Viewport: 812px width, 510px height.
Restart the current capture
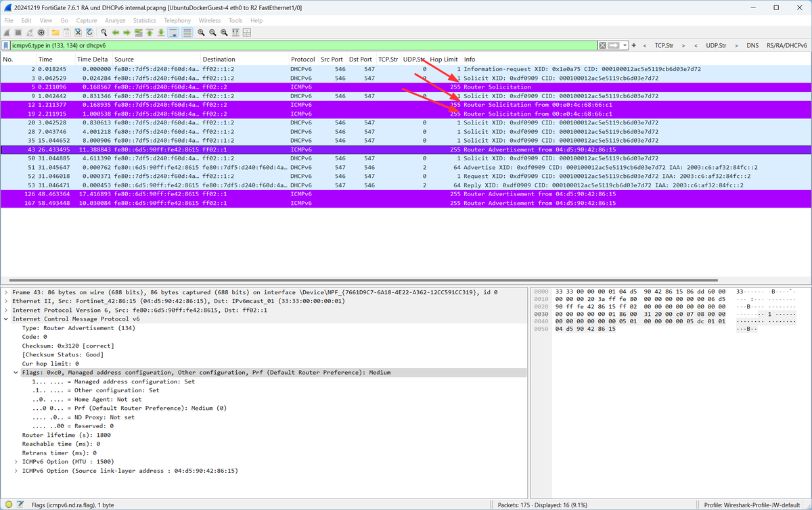click(30, 32)
